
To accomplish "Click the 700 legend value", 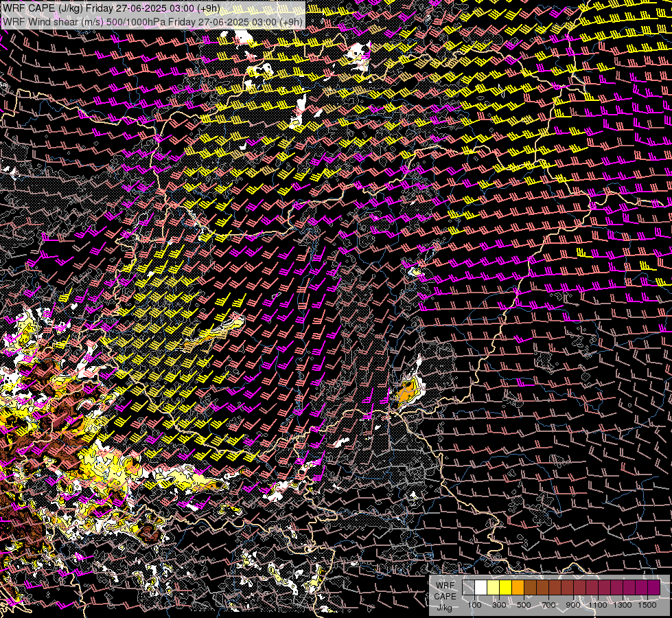I will [548, 605].
